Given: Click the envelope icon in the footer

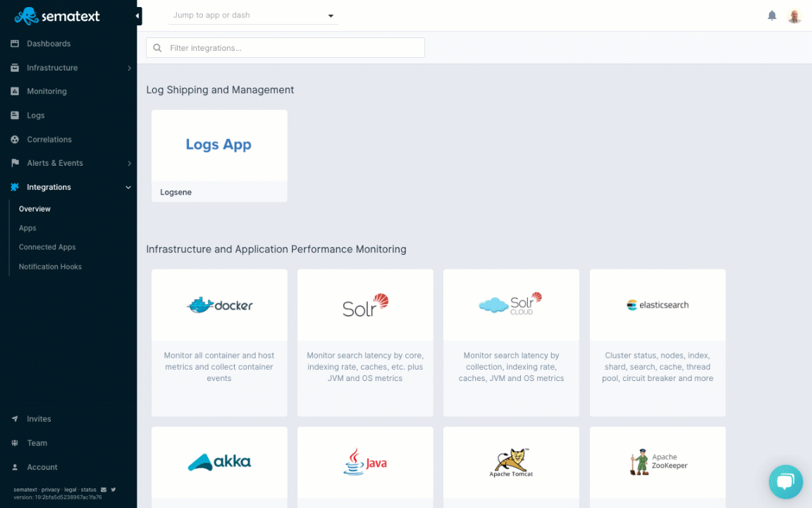Looking at the screenshot, I should [x=104, y=490].
